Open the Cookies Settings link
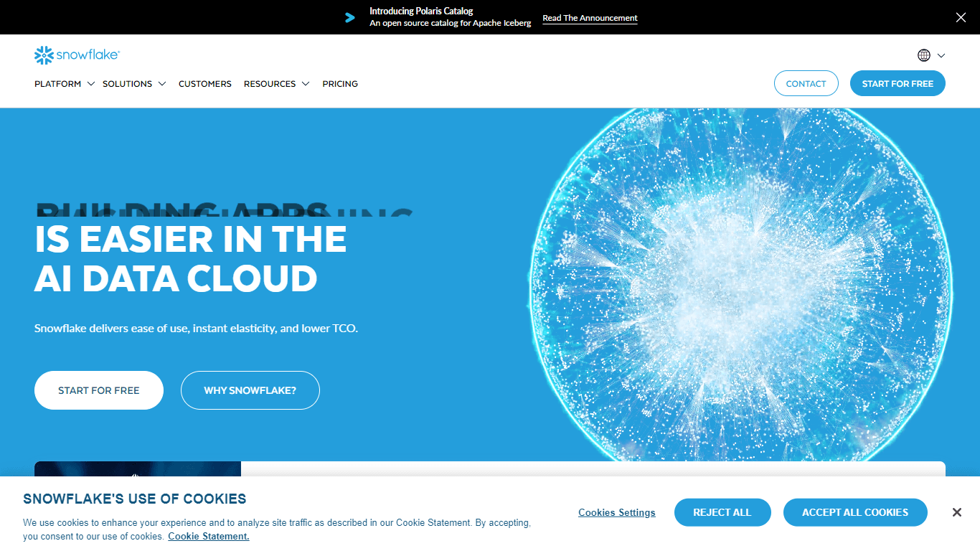 coord(617,512)
